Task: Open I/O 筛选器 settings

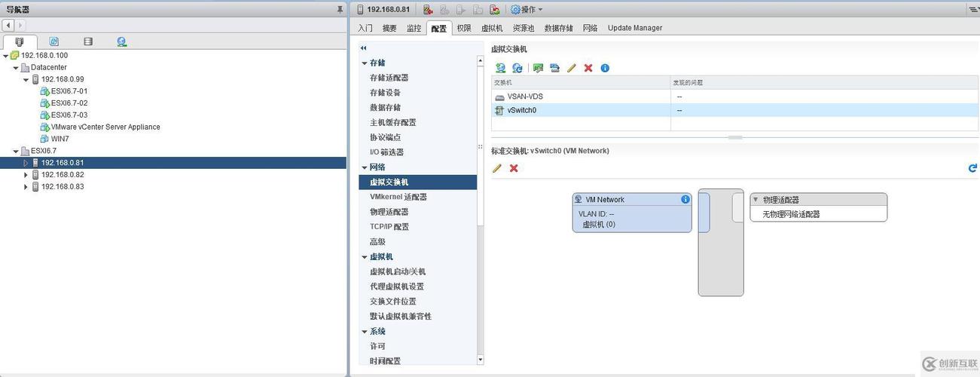Action: (x=387, y=152)
